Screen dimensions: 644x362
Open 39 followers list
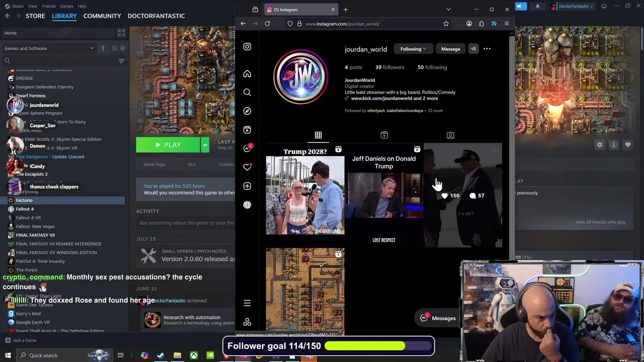pos(389,67)
